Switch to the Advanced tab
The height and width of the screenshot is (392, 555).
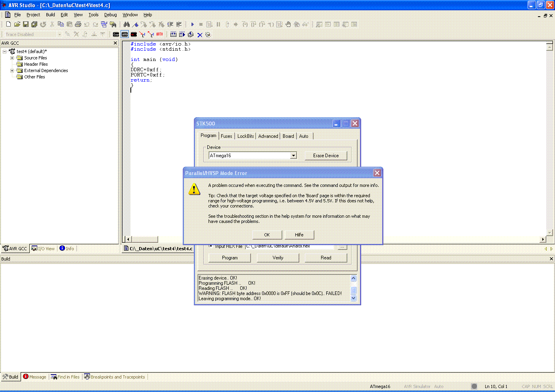[268, 136]
